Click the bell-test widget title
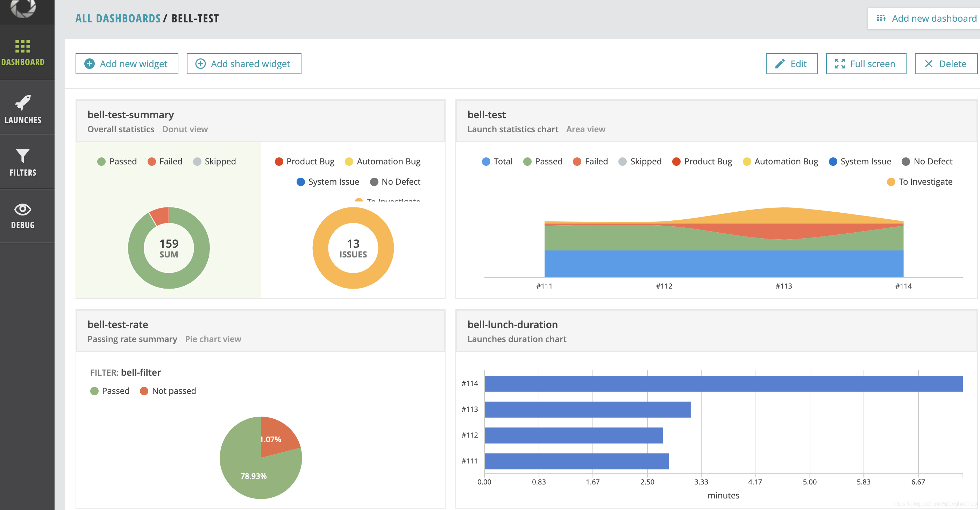 pos(487,115)
